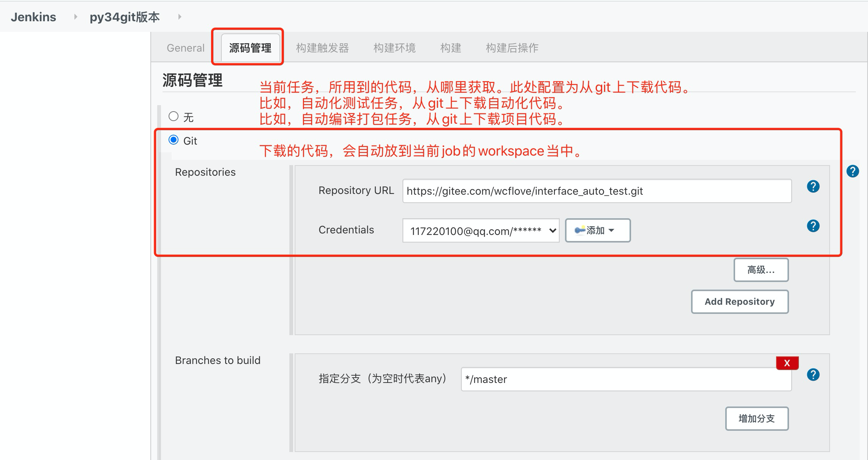Switch to the General tab

click(x=185, y=48)
